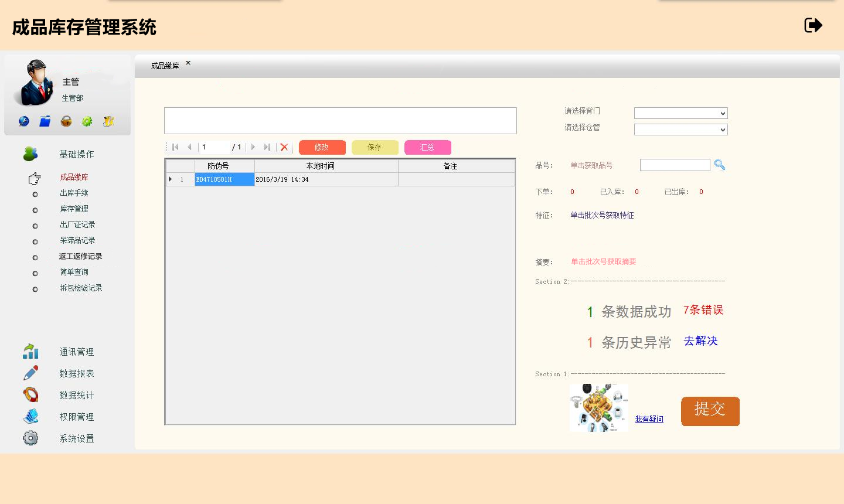This screenshot has width=844, height=504.
Task: Select 出库手续 in the sidebar menu
Action: click(x=74, y=193)
